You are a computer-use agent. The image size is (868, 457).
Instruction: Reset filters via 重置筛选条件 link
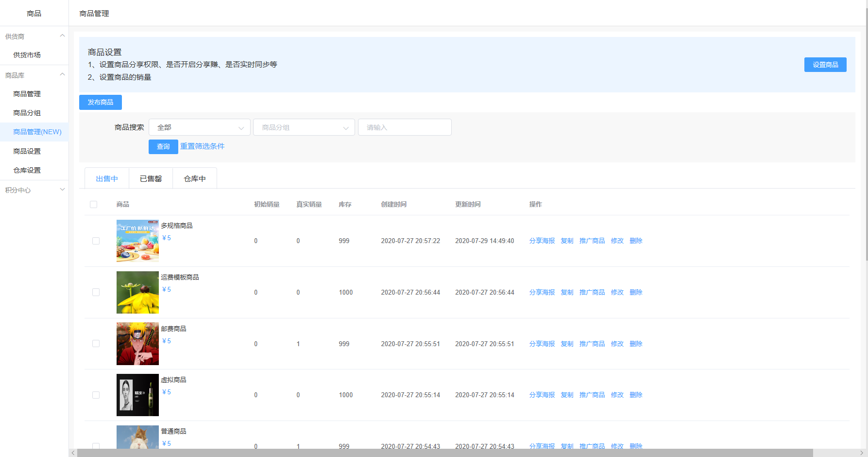(203, 146)
